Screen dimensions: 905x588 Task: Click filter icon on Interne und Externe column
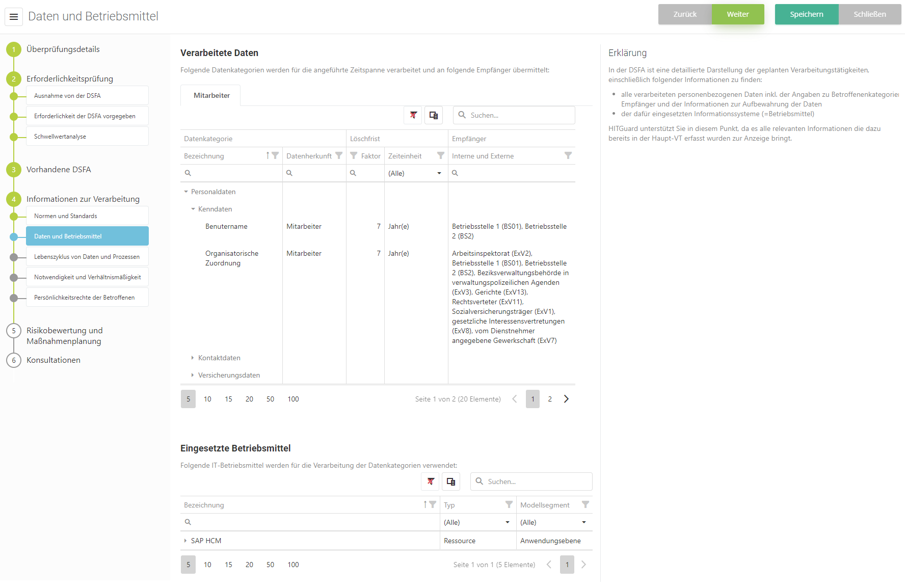click(568, 156)
